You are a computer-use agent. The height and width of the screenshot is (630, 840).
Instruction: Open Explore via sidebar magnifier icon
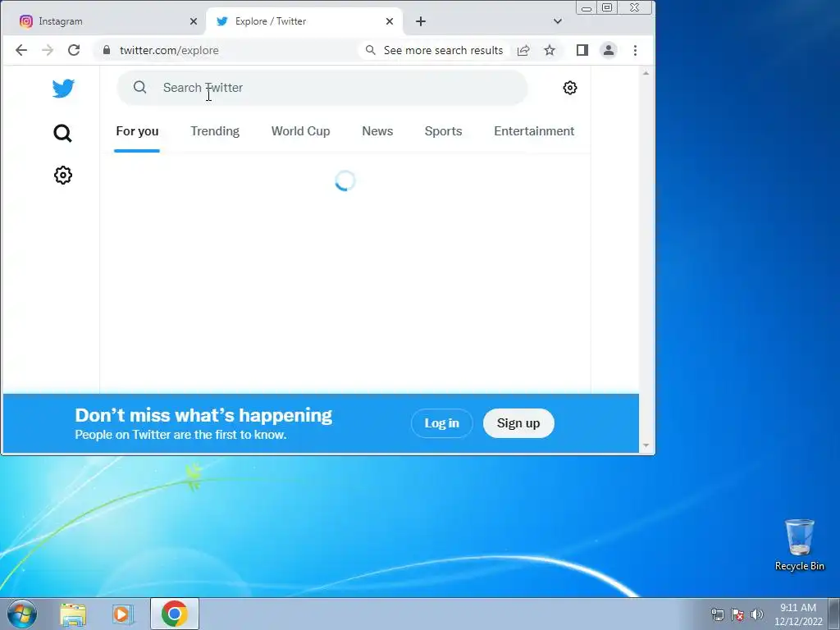62,134
